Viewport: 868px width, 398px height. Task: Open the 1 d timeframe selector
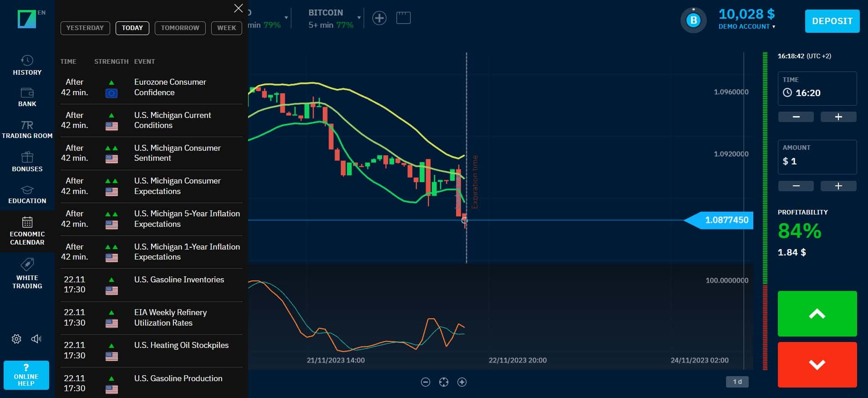coord(737,382)
